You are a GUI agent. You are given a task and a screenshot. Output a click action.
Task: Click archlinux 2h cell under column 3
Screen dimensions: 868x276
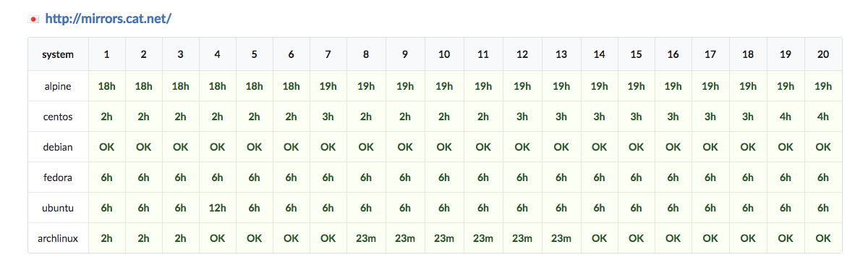click(181, 238)
